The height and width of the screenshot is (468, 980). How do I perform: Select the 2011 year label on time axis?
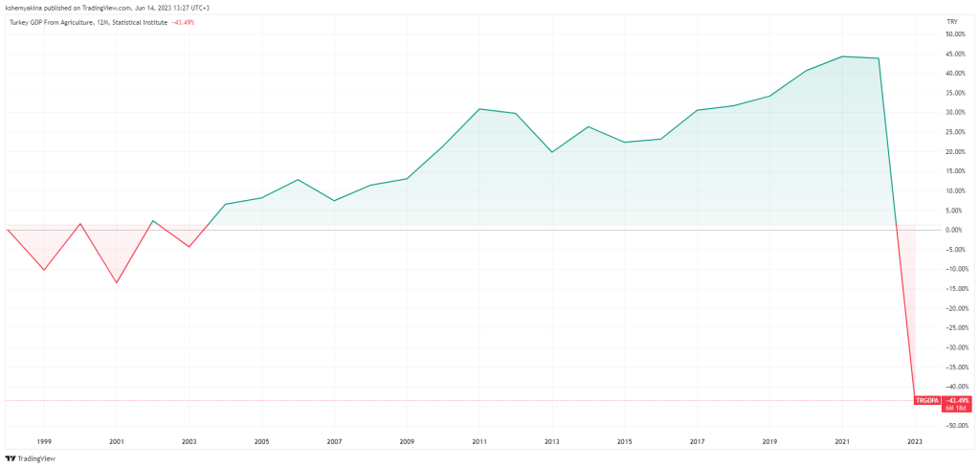479,441
